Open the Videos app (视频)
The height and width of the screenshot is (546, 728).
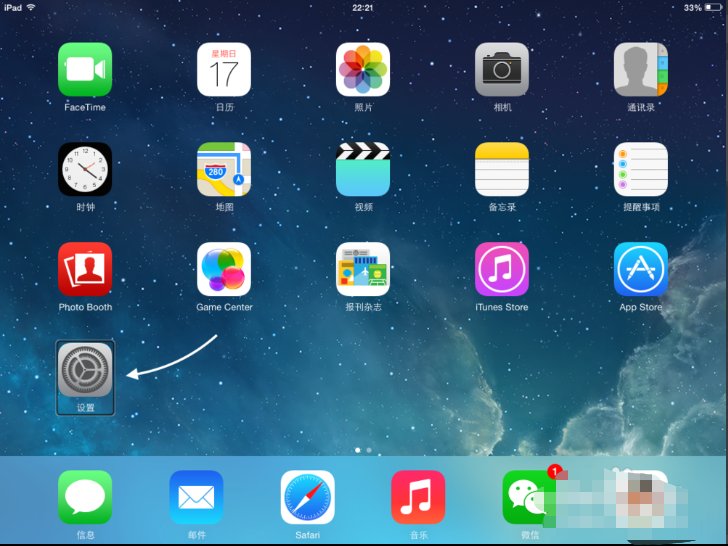[363, 169]
